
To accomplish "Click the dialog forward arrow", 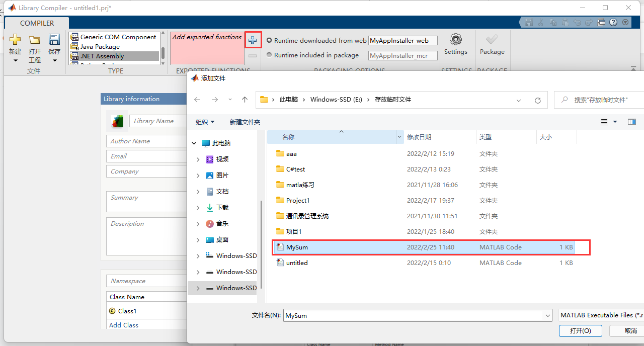I will (215, 100).
